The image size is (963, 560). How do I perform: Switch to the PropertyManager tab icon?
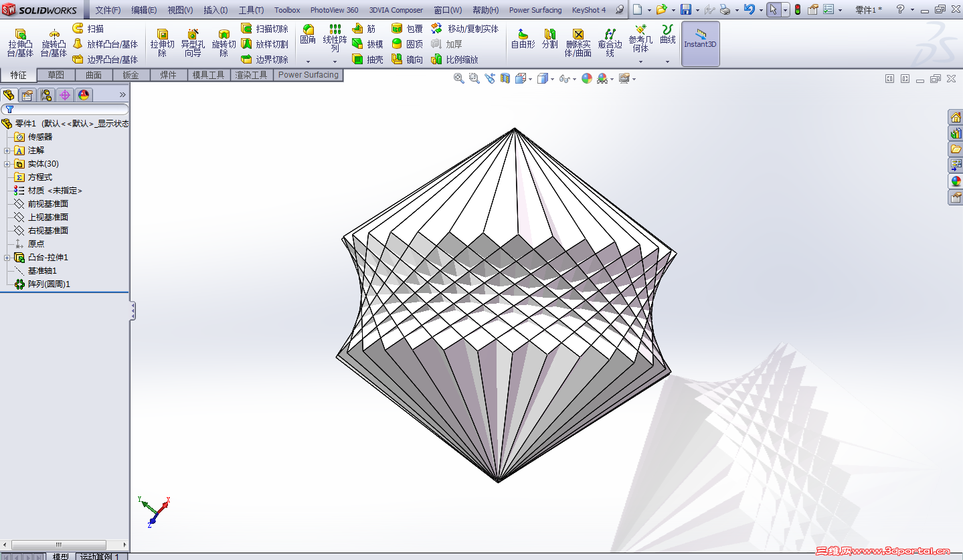[27, 95]
